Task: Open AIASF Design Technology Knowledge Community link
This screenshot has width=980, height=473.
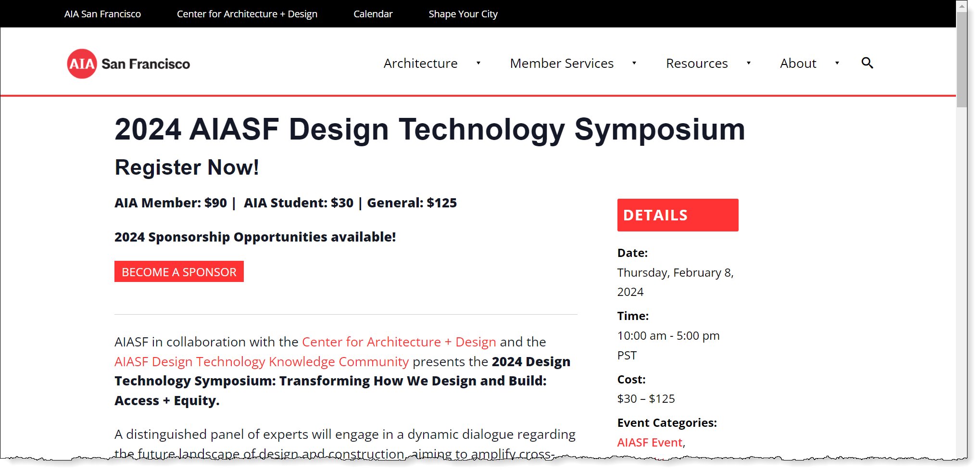Action: (262, 361)
